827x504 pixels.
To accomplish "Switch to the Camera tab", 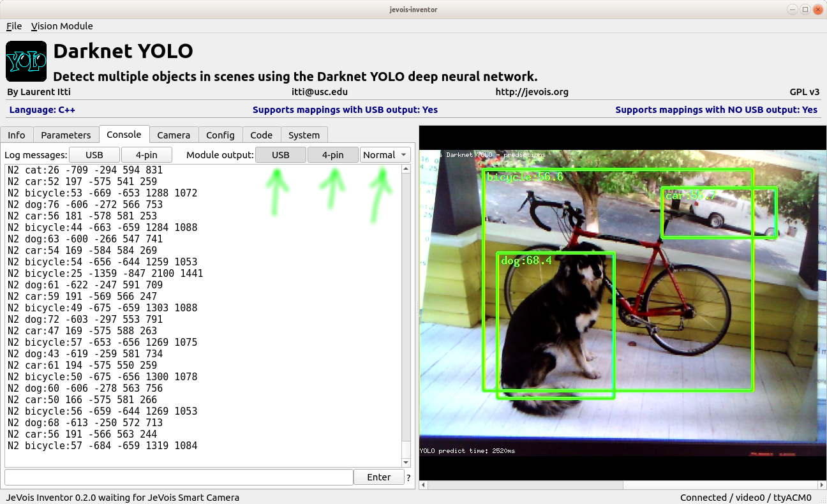I will pyautogui.click(x=174, y=135).
